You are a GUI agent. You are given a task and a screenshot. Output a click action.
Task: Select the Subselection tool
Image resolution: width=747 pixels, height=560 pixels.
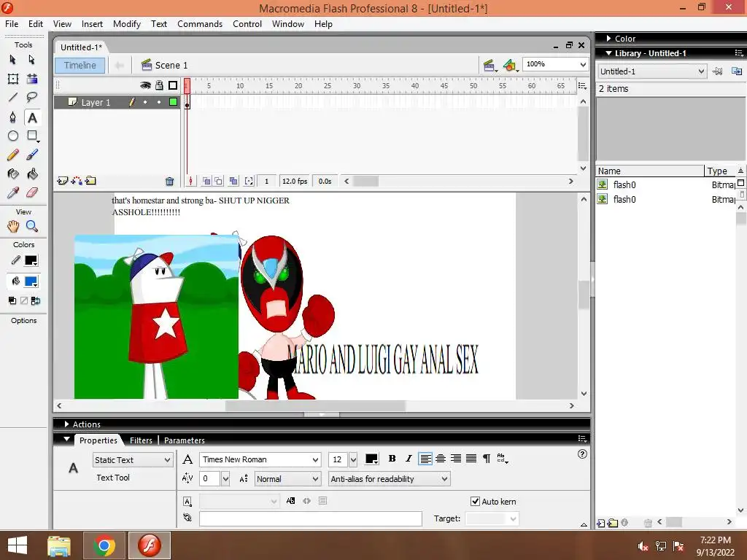coord(32,60)
